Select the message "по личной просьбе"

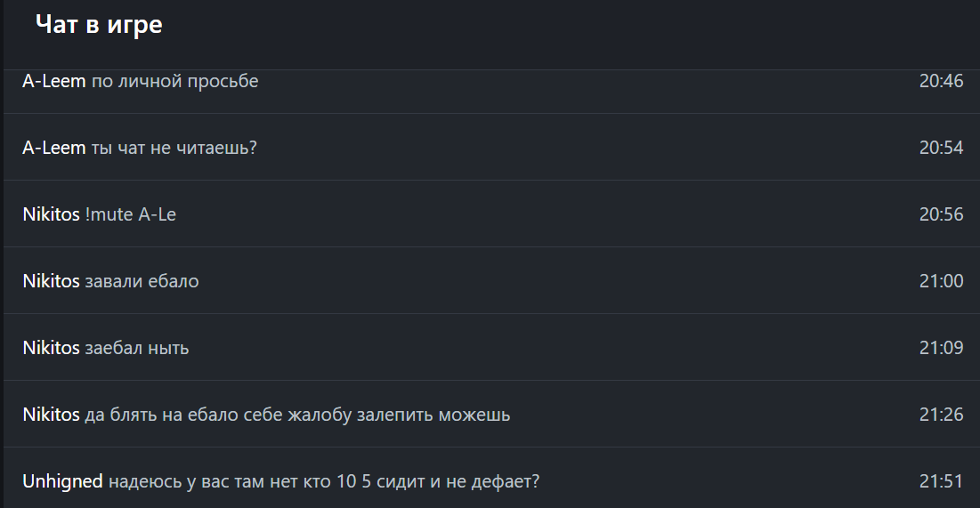[174, 81]
